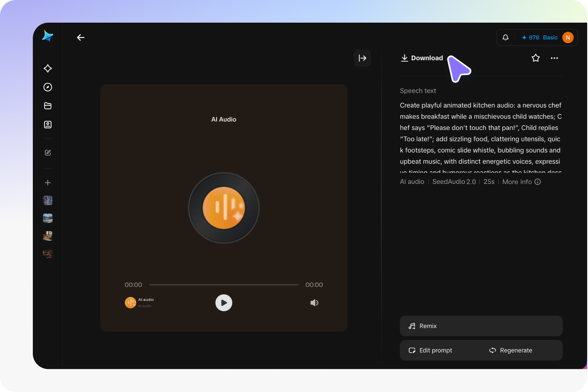
Task: Click the app logo in the sidebar
Action: [x=48, y=36]
